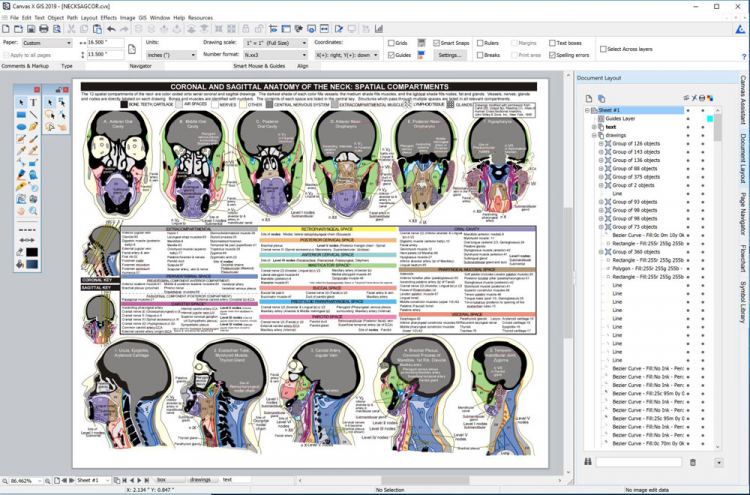Click the Document Layout search field

point(639,462)
